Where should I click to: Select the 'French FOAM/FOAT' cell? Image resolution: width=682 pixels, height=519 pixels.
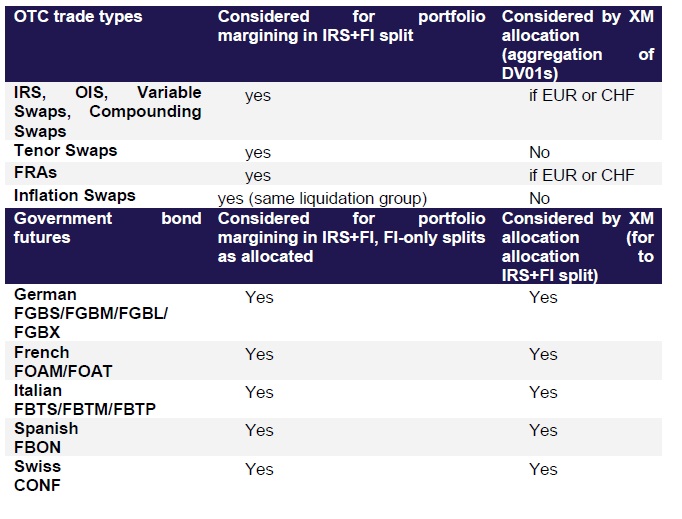pyautogui.click(x=64, y=362)
